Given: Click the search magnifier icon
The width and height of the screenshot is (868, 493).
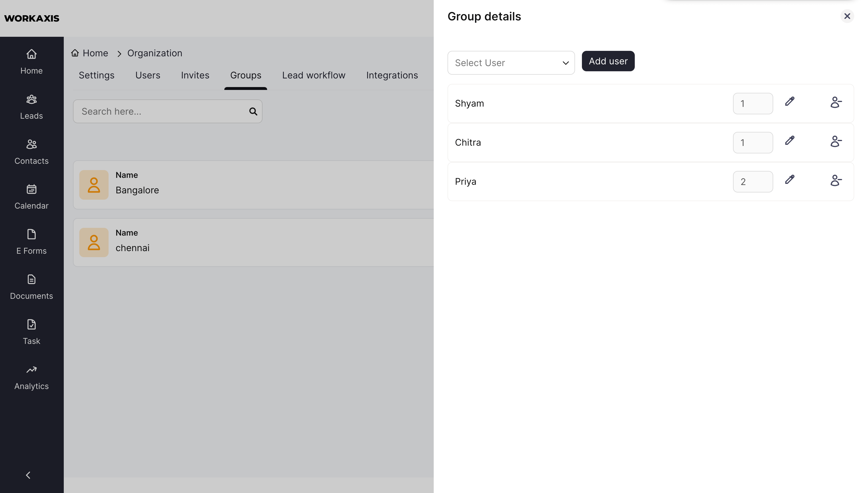Looking at the screenshot, I should [253, 111].
